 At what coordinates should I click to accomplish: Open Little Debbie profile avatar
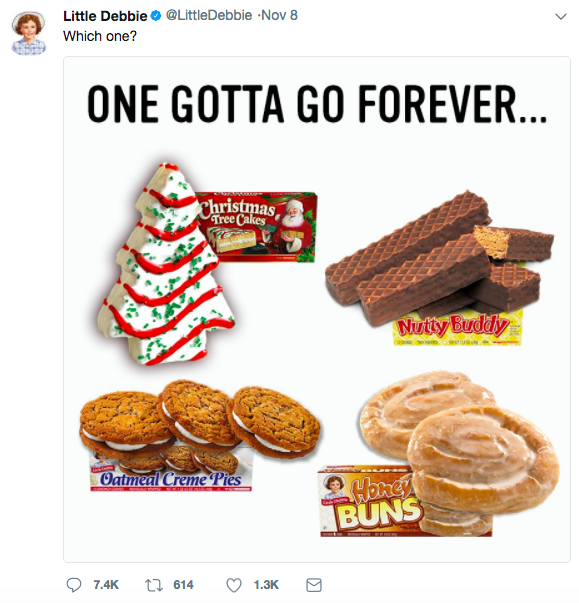(x=28, y=33)
